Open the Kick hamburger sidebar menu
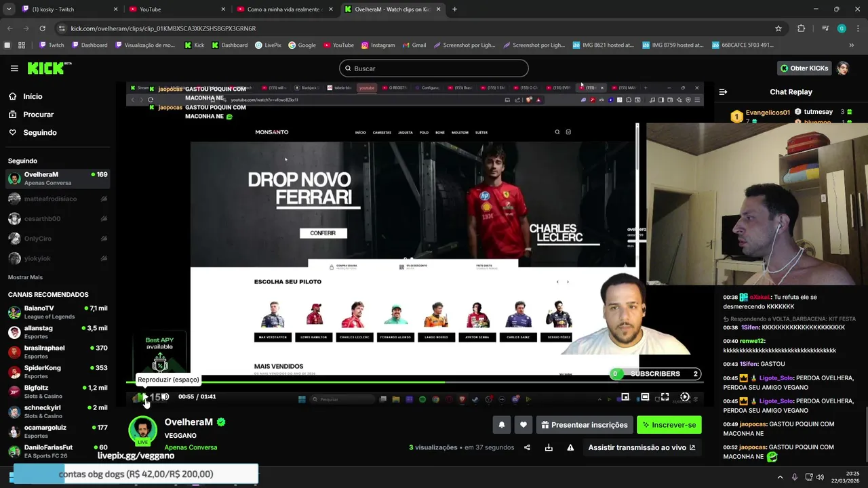The image size is (868, 488). 14,68
